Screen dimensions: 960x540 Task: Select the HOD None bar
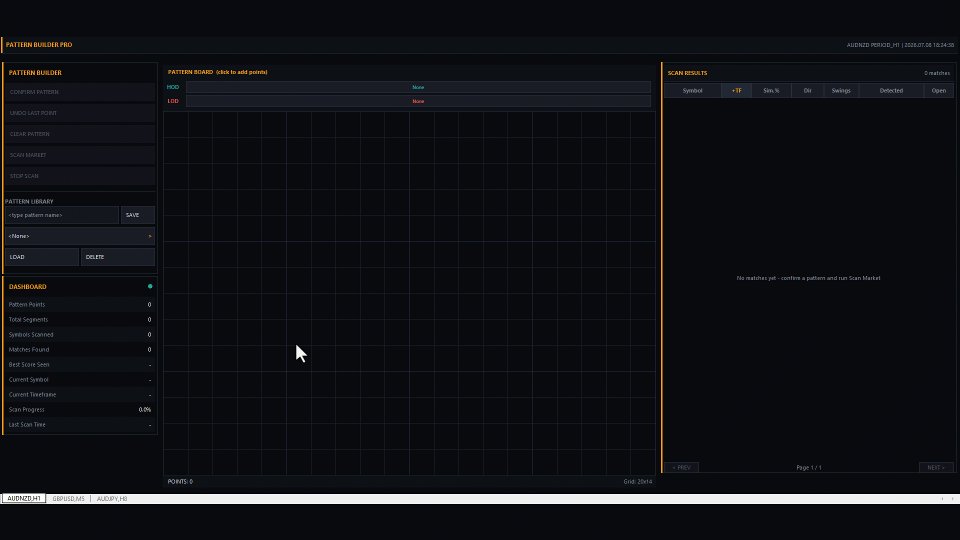click(x=418, y=87)
